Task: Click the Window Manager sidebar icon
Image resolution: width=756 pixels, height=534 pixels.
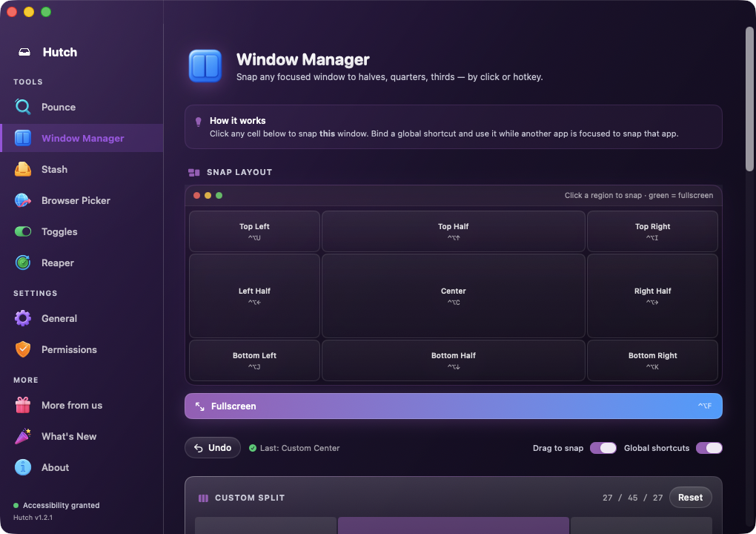Action: [x=23, y=138]
